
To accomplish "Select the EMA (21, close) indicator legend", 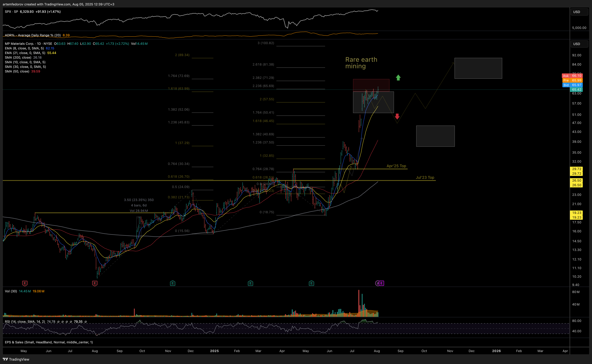I will click(x=25, y=53).
